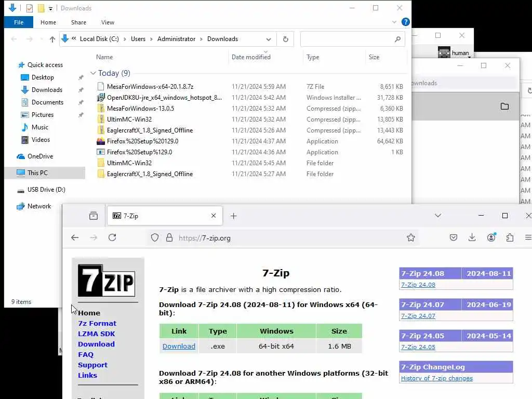Viewport: 532px width, 399px height.
Task: Go back using Firefox back arrow
Action: [x=75, y=237]
